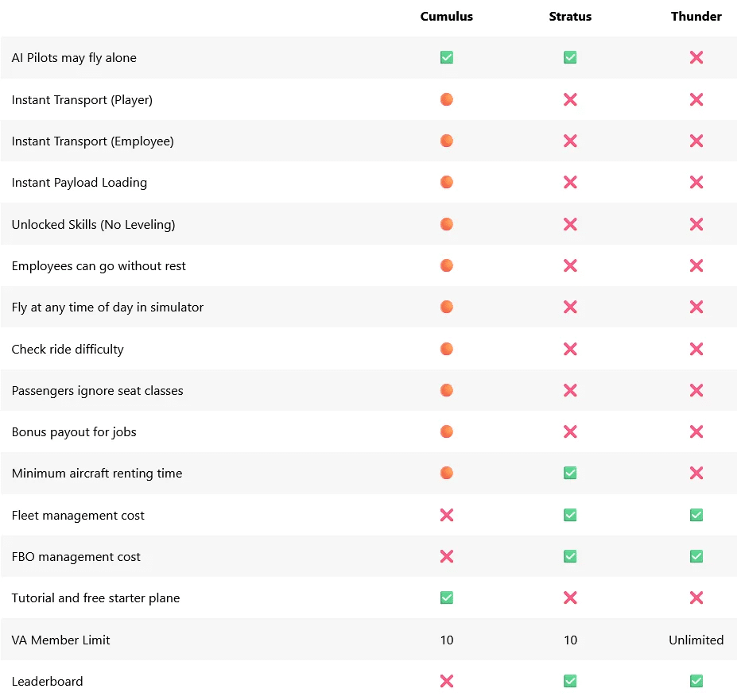Click orange dot for Instant Transport (Player)
Image resolution: width=737 pixels, height=700 pixels.
[447, 99]
